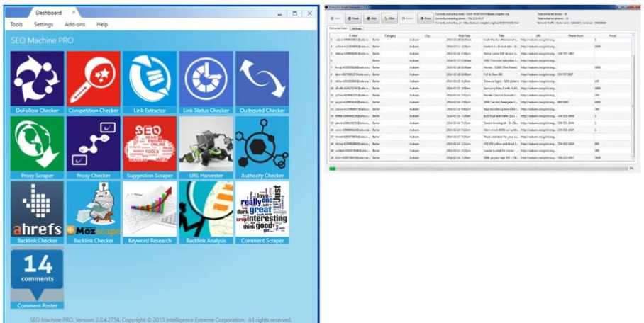
Task: Open the Link Status Checker tile
Action: [206, 82]
